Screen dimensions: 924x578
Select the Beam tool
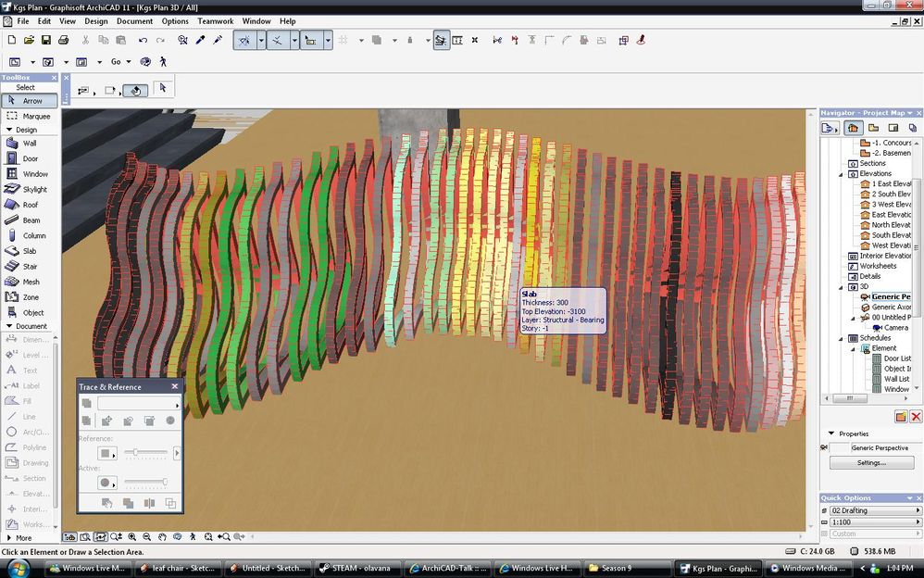(30, 220)
